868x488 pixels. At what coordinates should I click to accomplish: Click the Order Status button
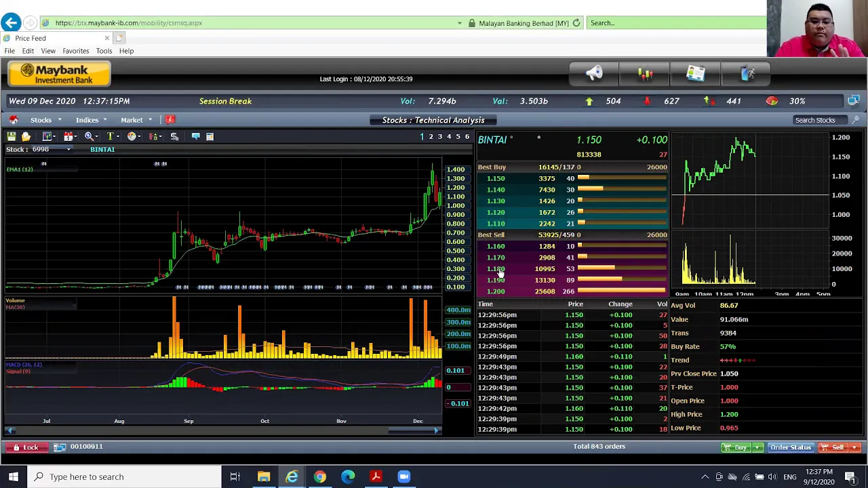[791, 447]
